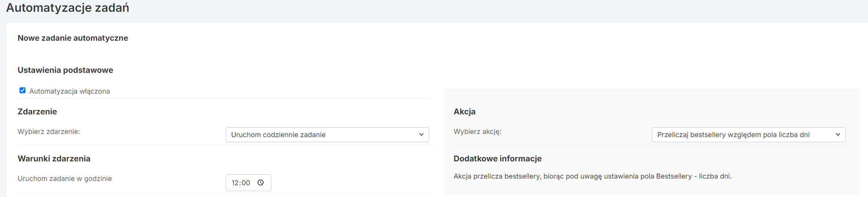868x197 pixels.
Task: Select the minutes value 00 in time field
Action: [x=246, y=183]
